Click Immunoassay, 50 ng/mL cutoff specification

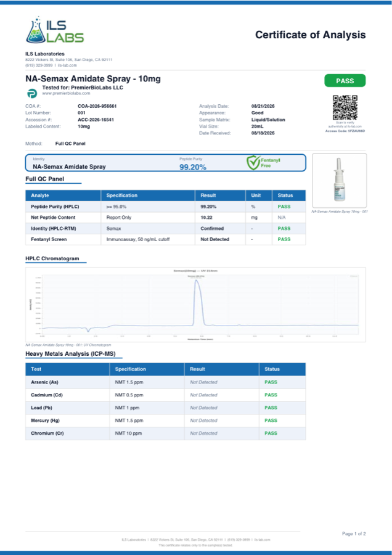pyautogui.click(x=138, y=240)
